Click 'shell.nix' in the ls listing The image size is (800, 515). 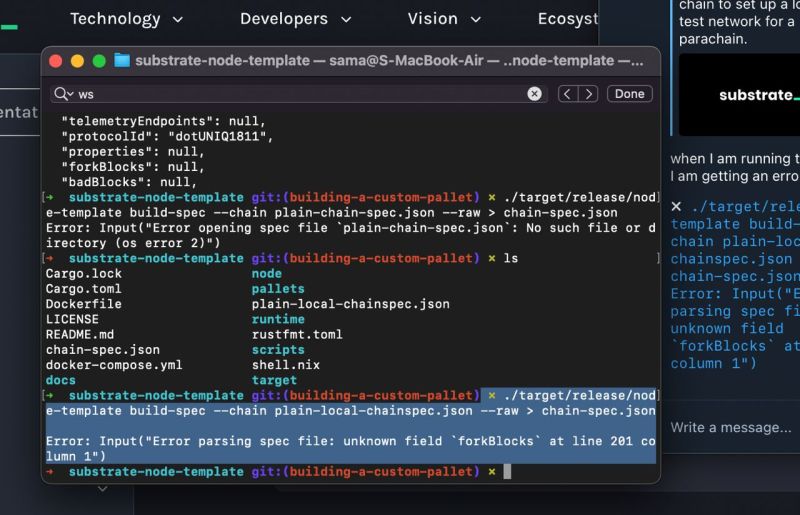click(x=286, y=365)
